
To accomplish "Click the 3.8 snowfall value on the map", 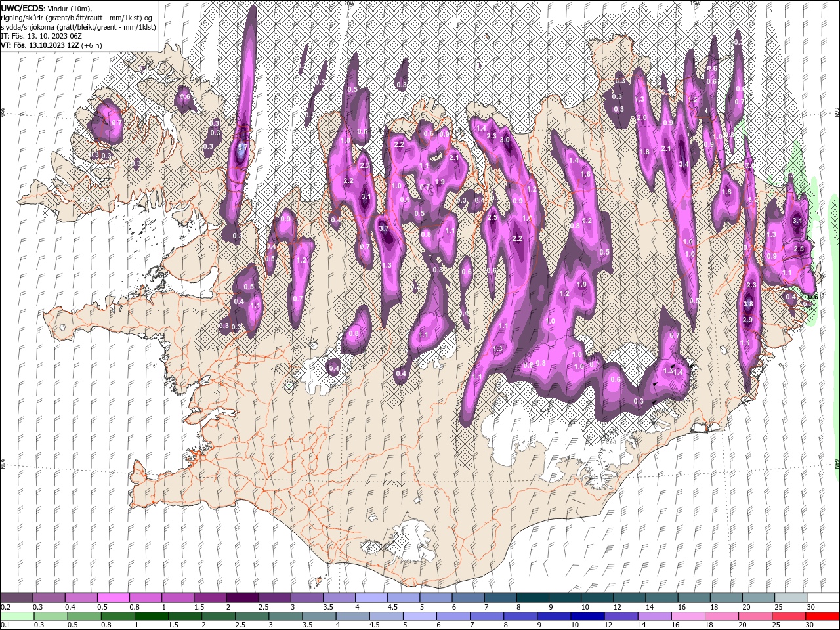I will tap(747, 304).
